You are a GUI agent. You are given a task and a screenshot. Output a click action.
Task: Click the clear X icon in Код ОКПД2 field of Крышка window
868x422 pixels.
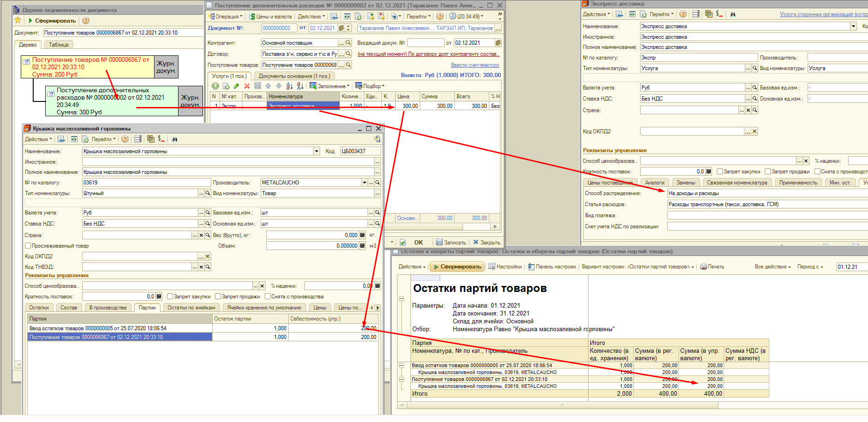(208, 256)
